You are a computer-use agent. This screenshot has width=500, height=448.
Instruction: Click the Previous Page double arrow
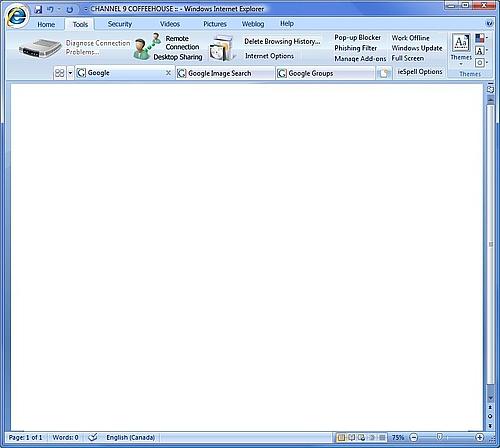pos(490,407)
